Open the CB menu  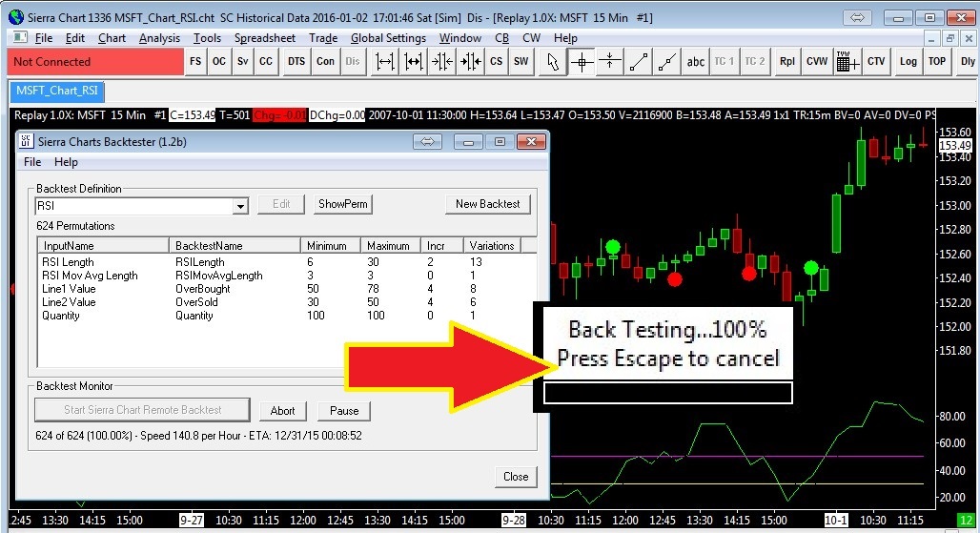501,38
